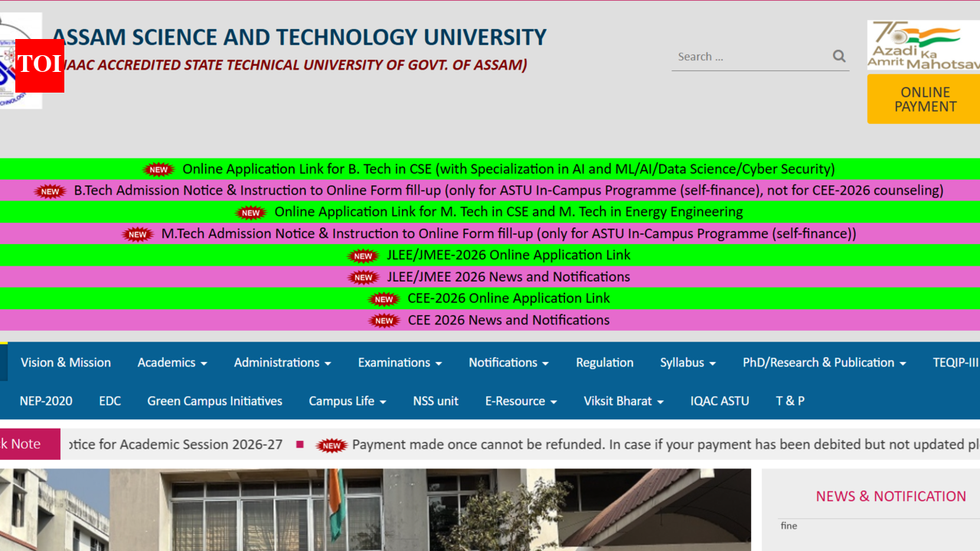
Task: Open the Regulation menu item
Action: coord(605,362)
